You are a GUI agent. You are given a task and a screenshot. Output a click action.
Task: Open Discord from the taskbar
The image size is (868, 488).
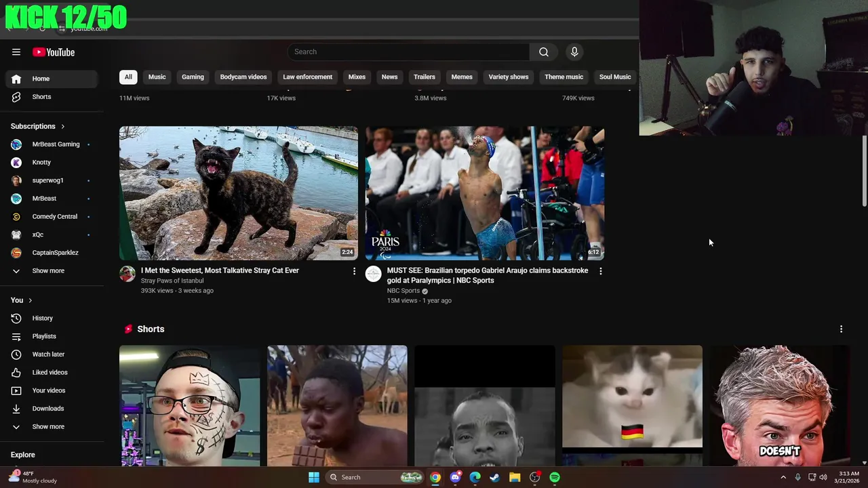pos(456,477)
